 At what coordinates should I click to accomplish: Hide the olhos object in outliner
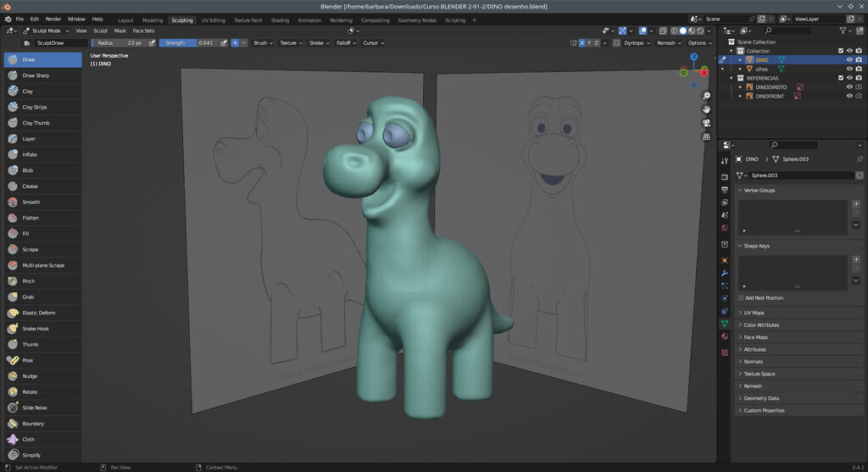(849, 69)
